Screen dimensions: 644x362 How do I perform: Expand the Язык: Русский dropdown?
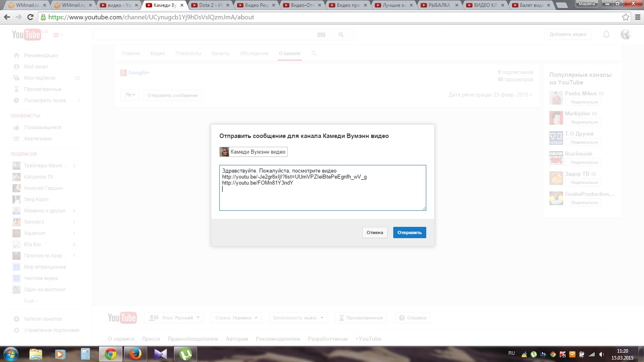[x=174, y=318]
